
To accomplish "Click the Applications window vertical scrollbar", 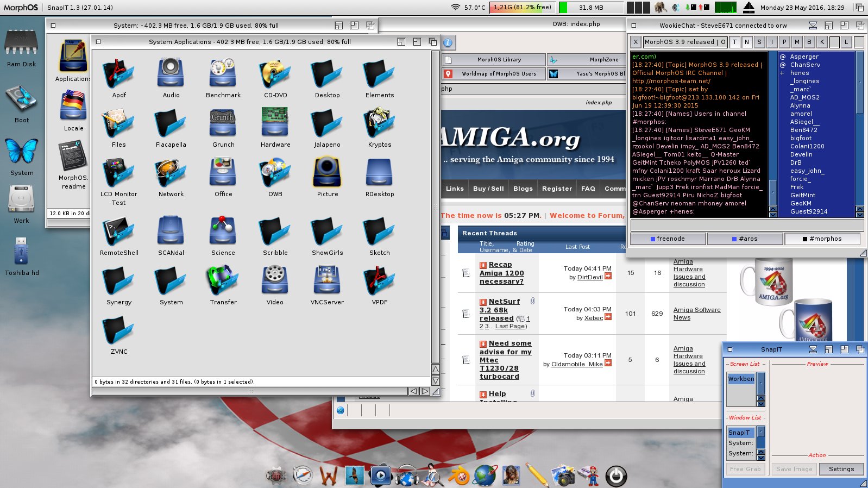I will [x=435, y=207].
